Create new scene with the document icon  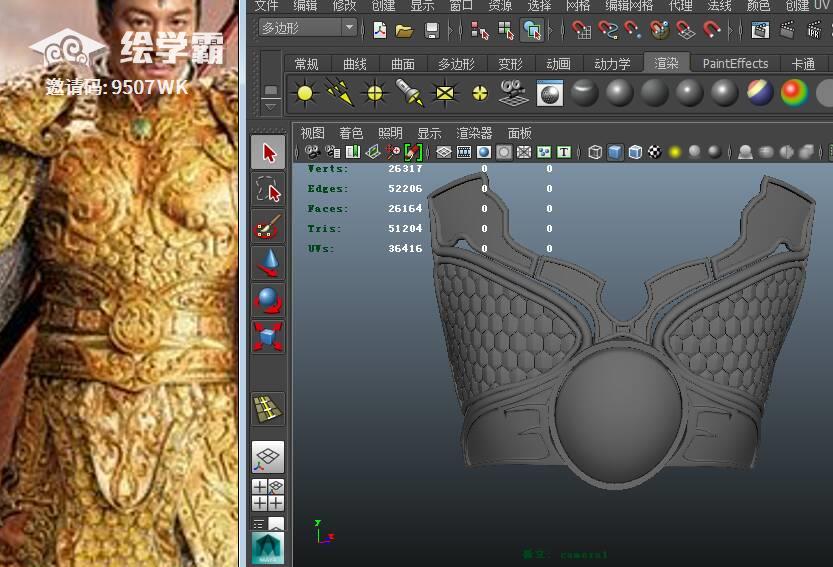click(379, 30)
